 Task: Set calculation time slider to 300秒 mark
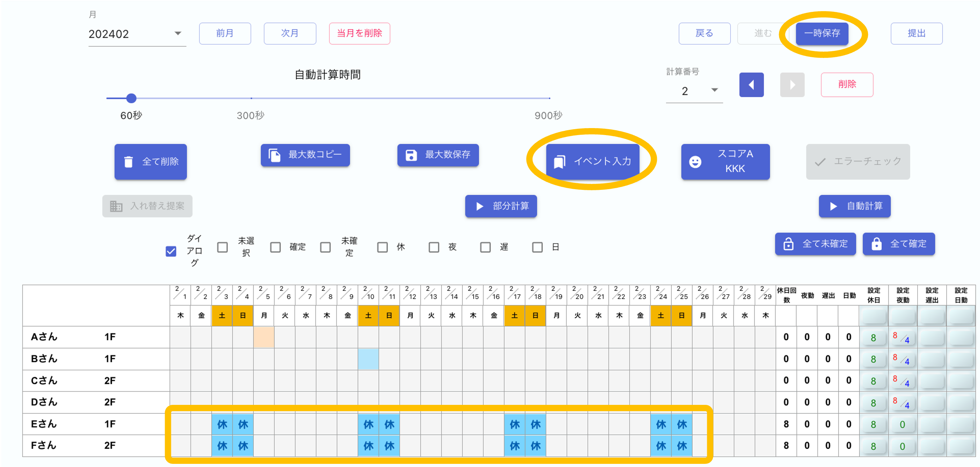pyautogui.click(x=251, y=98)
